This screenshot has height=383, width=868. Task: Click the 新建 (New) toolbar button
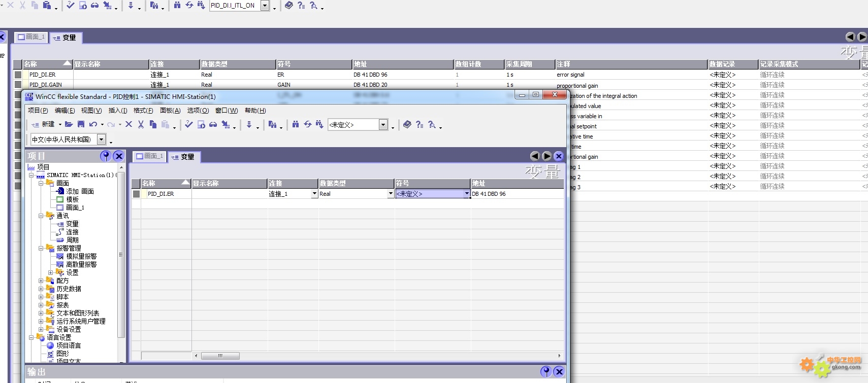(43, 124)
